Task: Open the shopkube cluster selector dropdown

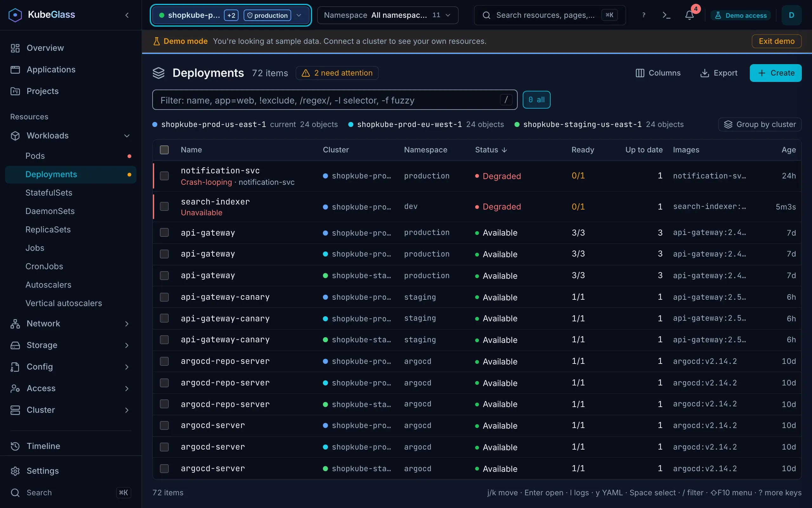Action: coord(231,15)
